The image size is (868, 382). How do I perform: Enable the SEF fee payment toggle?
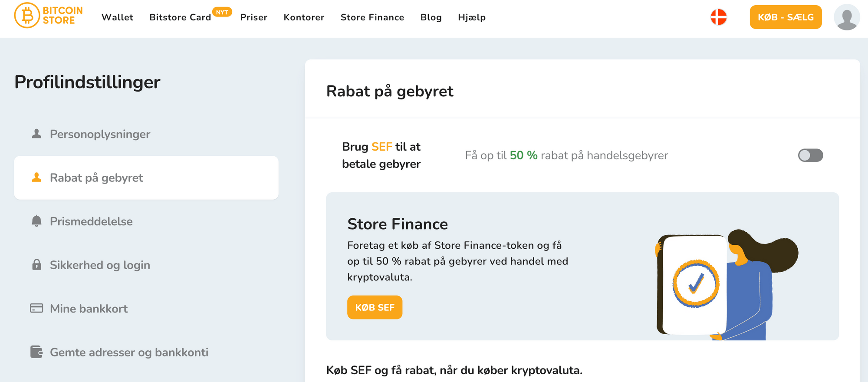click(810, 155)
